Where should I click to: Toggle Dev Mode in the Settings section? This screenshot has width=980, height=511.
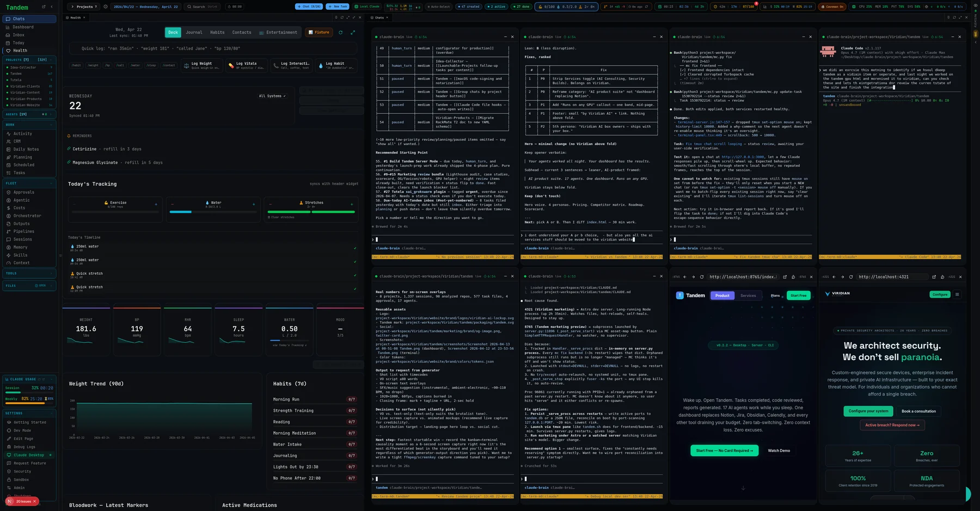coord(29,430)
